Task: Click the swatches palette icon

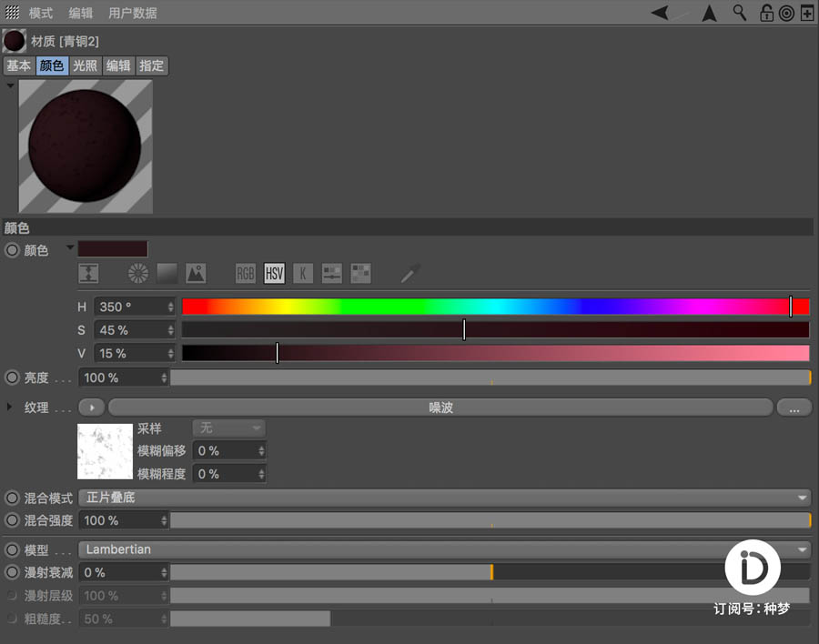Action: [360, 273]
